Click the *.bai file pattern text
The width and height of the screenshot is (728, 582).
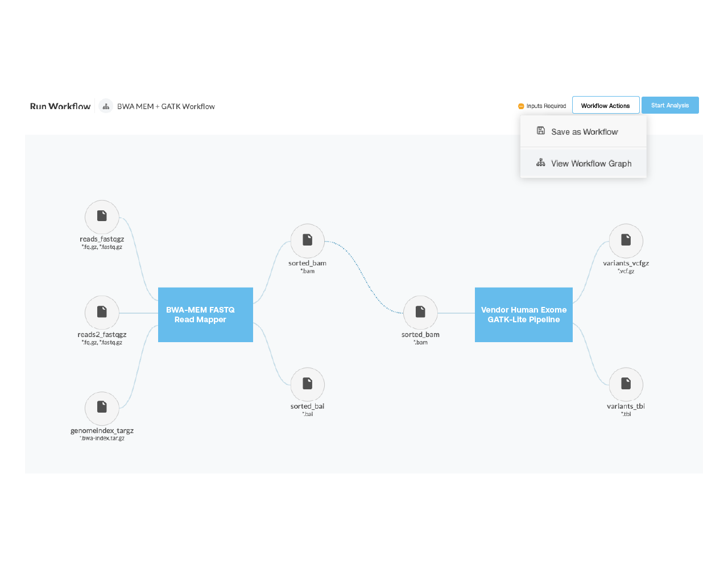(308, 414)
